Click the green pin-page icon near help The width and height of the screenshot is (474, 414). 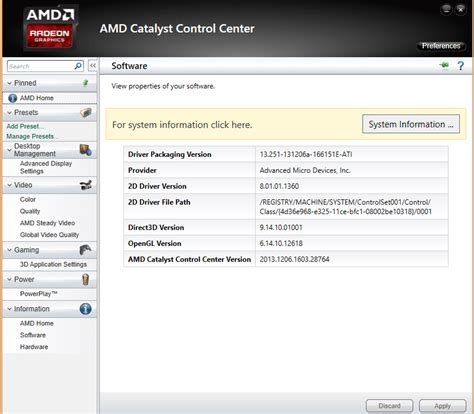[x=444, y=65]
